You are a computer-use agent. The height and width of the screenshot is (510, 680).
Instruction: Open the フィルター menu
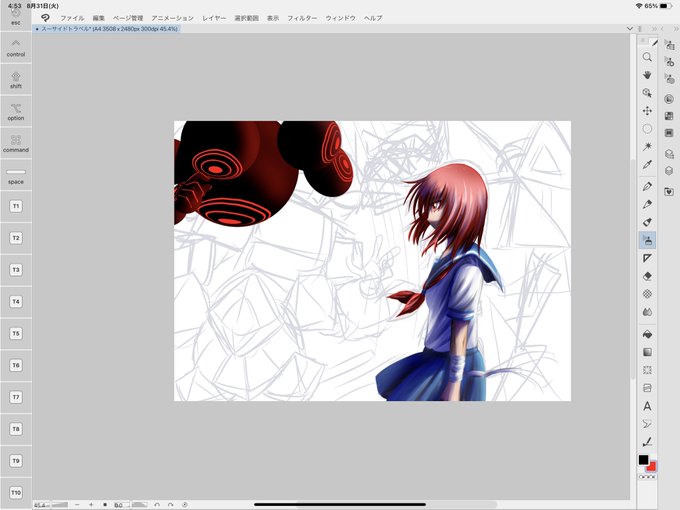tap(302, 18)
